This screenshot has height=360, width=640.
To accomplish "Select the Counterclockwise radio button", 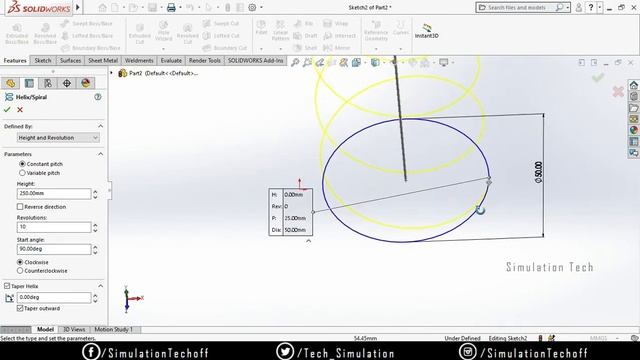I will [x=20, y=271].
